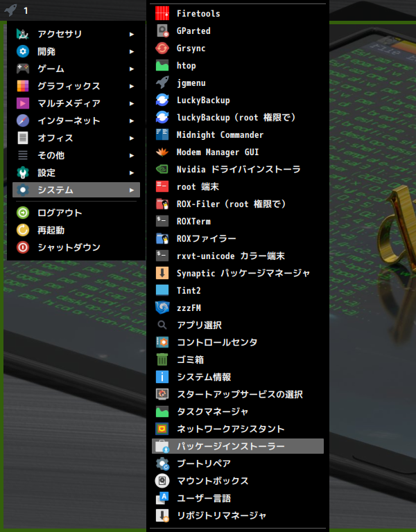Image resolution: width=416 pixels, height=532 pixels.
Task: Click the アプリ選択 magnifier icon
Action: [x=162, y=325]
